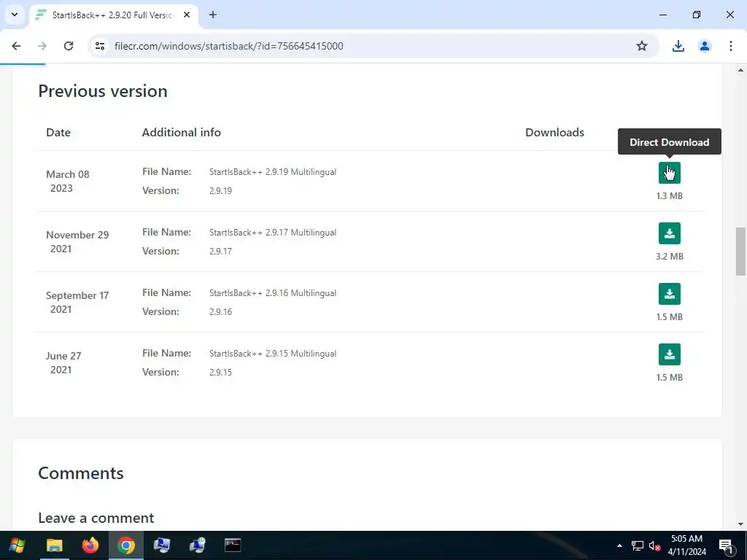
Task: Show hidden system tray icons
Action: [x=619, y=545]
